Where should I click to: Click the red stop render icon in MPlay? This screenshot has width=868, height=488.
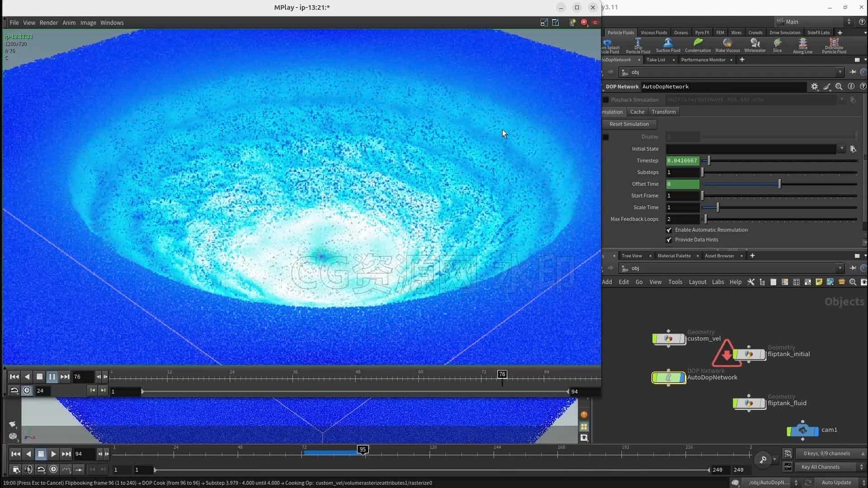click(x=584, y=22)
